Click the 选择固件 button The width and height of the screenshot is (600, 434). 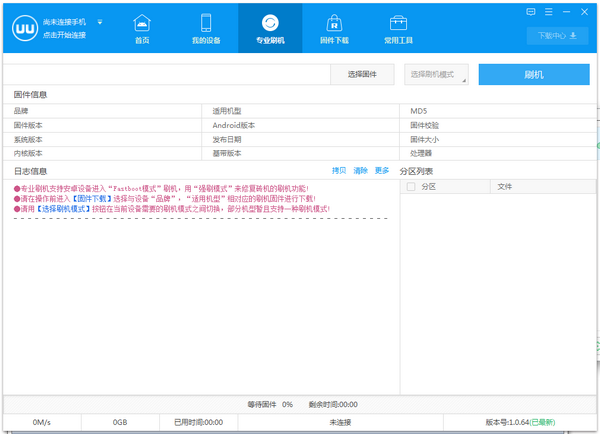point(362,75)
